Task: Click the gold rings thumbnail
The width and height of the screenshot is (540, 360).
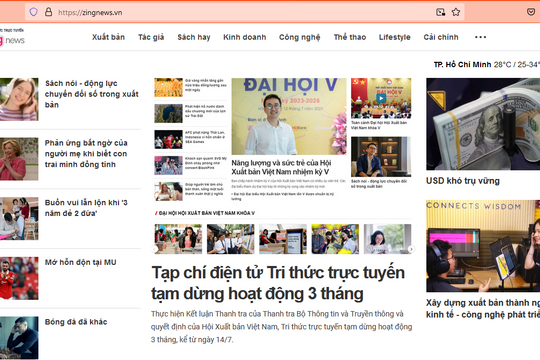Action: point(168,88)
